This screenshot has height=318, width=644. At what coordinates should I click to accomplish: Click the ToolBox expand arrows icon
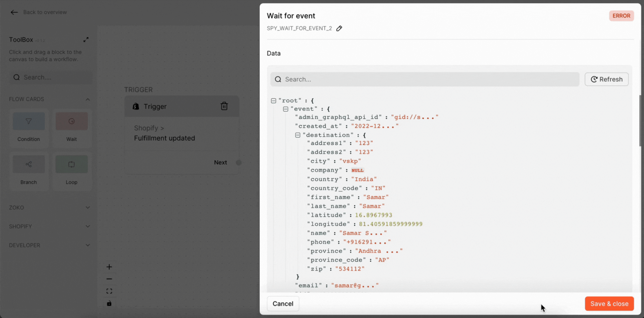(86, 40)
